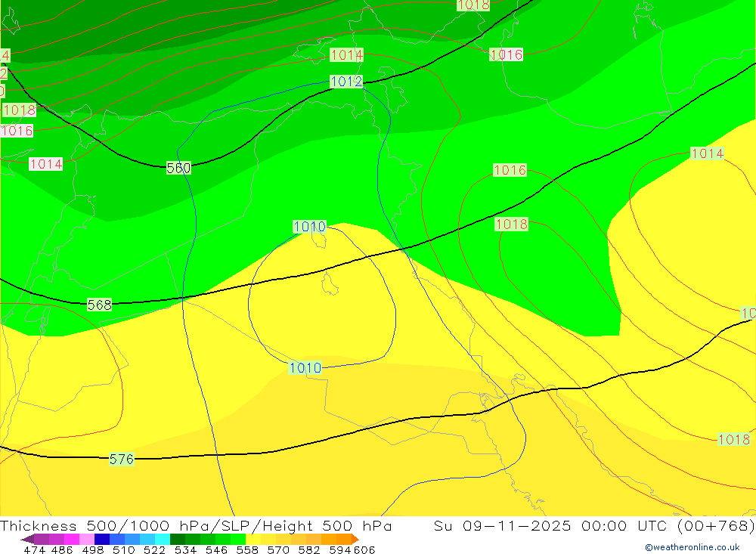Click the forecast date 'Su 09-11-2025 00:00 UTC'
The image size is (756, 554).
pos(550,525)
